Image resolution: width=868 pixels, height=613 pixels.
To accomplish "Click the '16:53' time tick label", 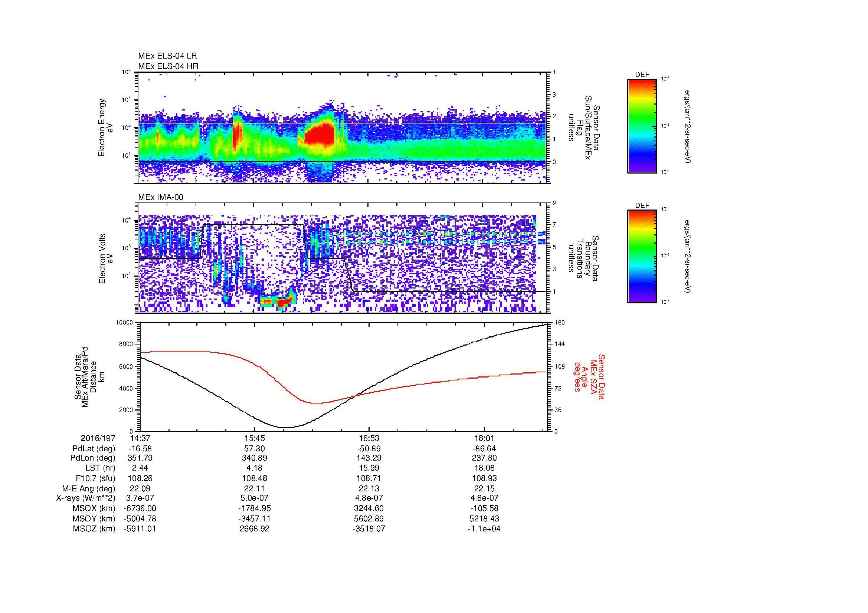I will click(x=369, y=438).
